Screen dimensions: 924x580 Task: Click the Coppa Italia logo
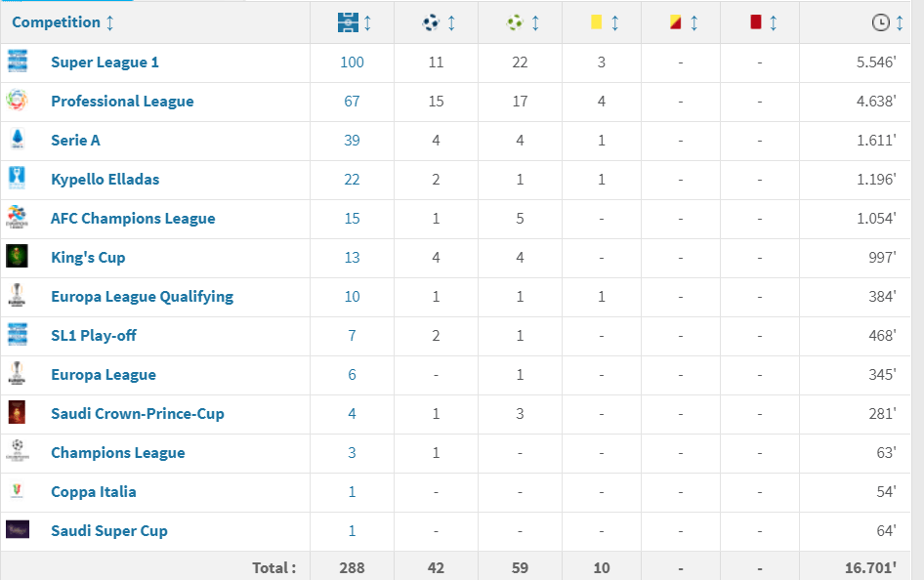pos(18,491)
